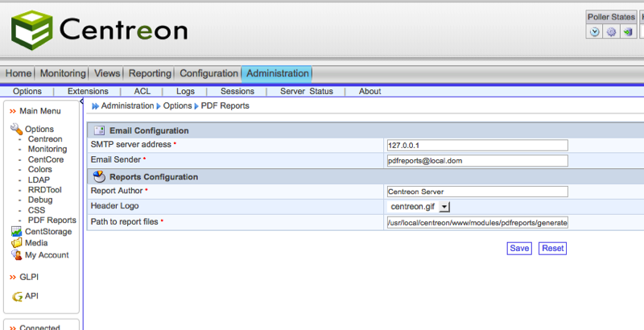Image resolution: width=644 pixels, height=330 pixels.
Task: Click the SMTP server address field
Action: point(477,145)
